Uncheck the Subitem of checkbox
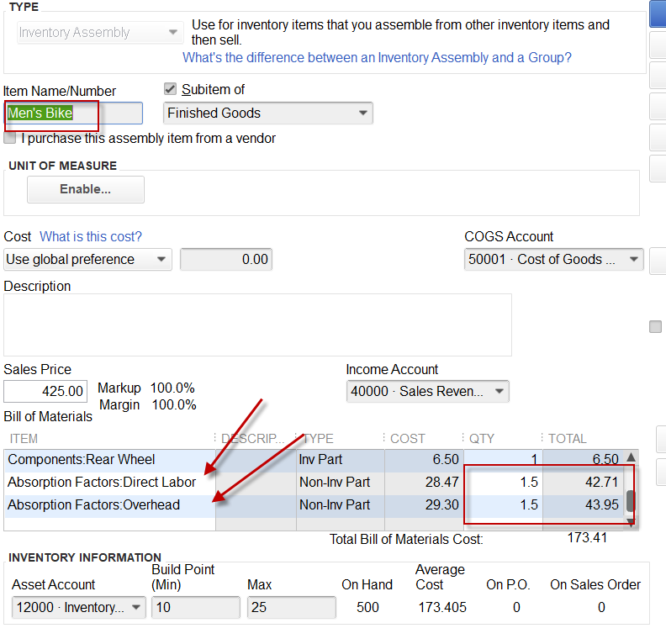The image size is (666, 644). [170, 89]
